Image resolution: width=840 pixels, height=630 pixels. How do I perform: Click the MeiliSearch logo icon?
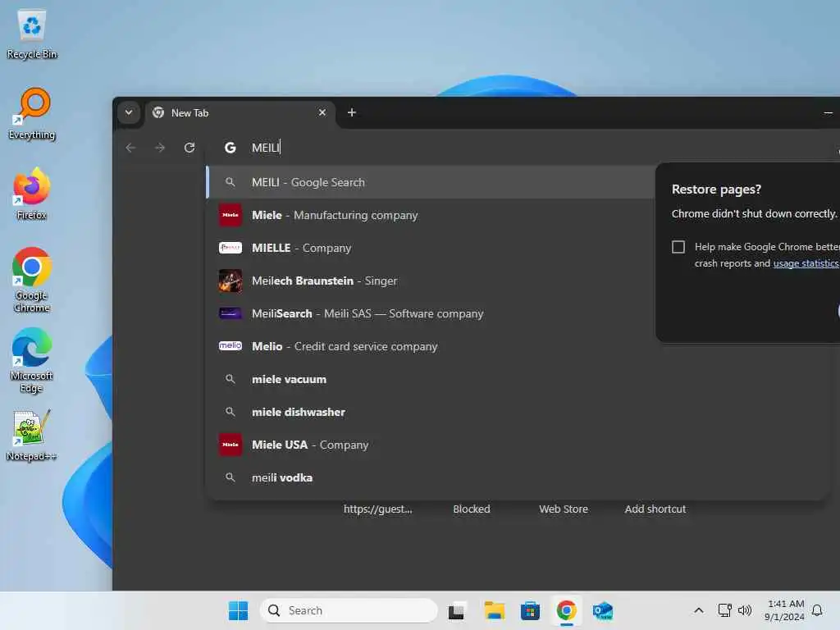(231, 313)
